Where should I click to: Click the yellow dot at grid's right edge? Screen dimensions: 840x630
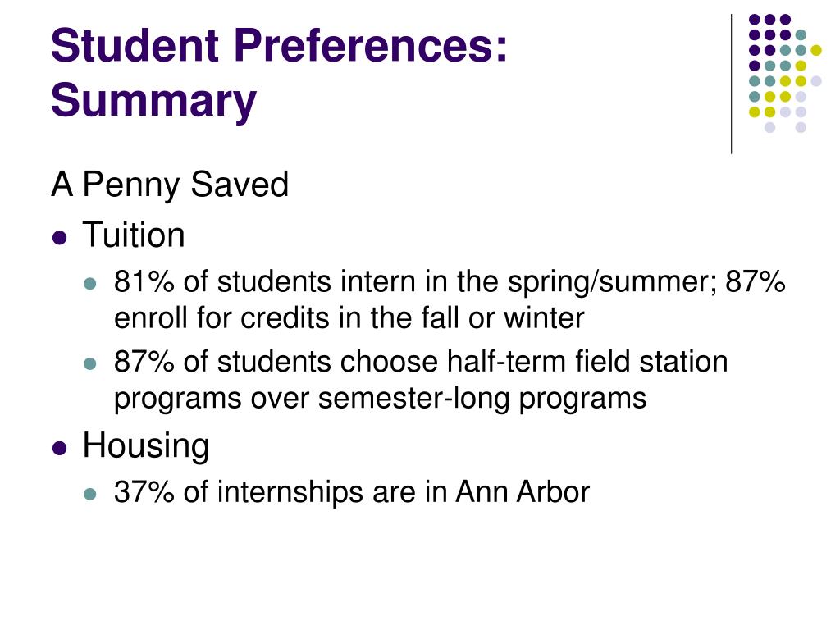point(816,50)
